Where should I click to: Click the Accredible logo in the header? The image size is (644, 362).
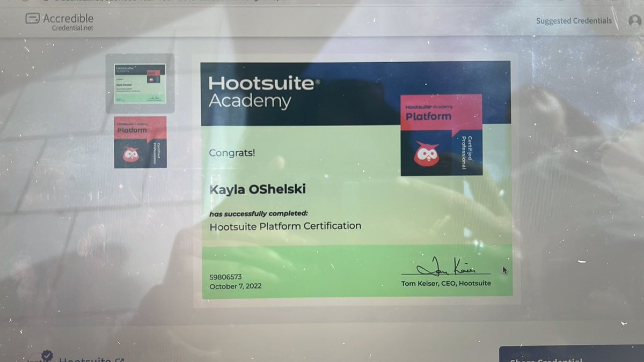click(60, 22)
